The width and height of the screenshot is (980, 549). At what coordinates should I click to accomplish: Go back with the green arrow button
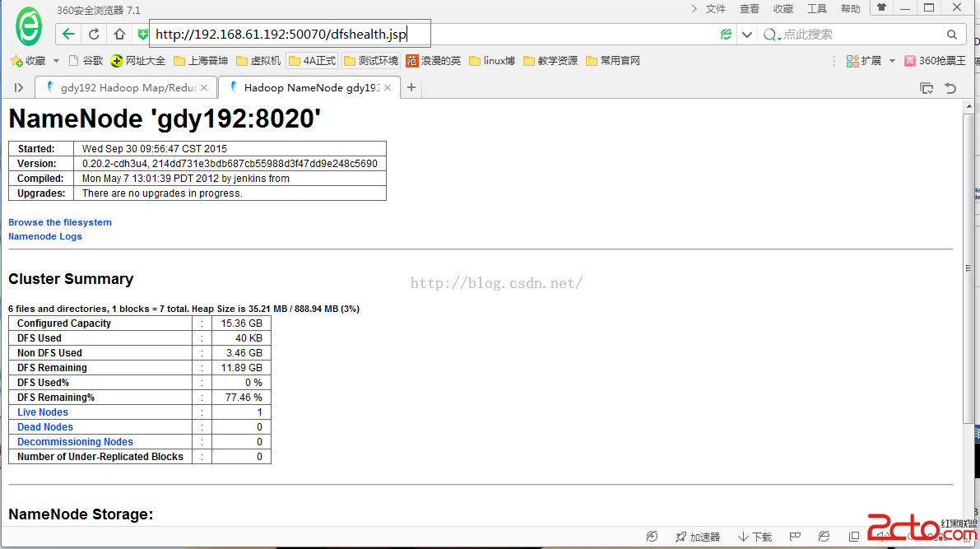point(68,34)
